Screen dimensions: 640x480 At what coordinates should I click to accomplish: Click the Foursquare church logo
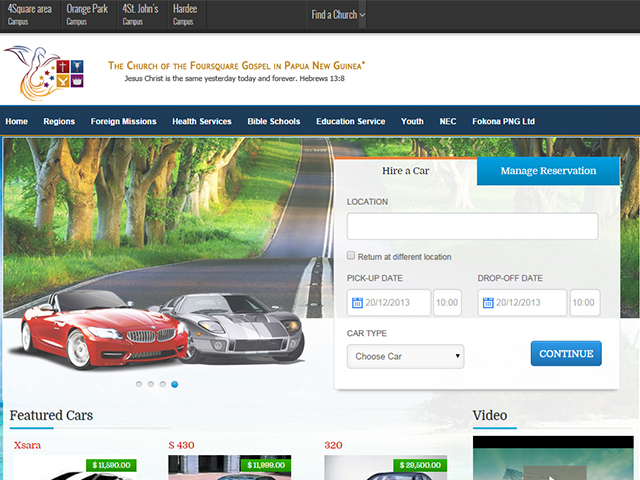(x=44, y=73)
